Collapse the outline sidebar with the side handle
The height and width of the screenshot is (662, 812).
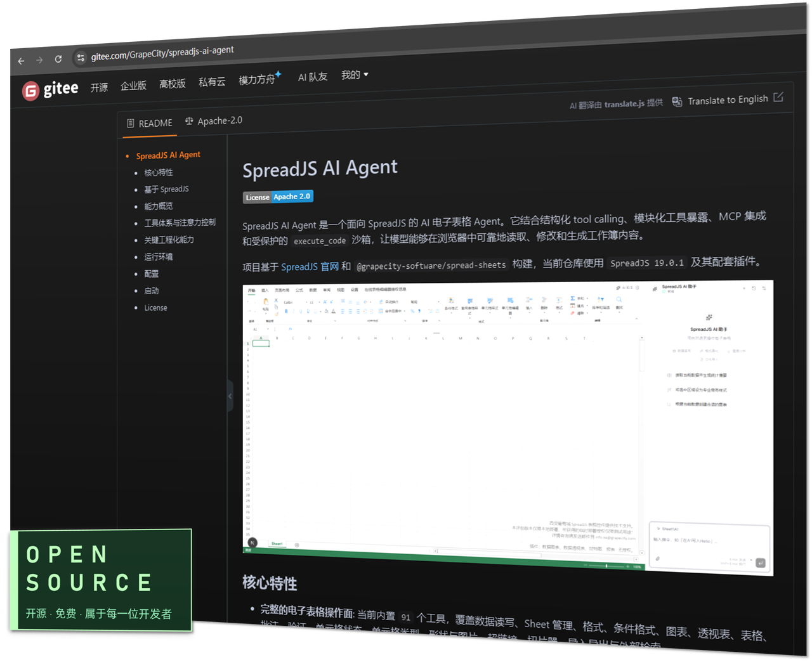point(230,396)
